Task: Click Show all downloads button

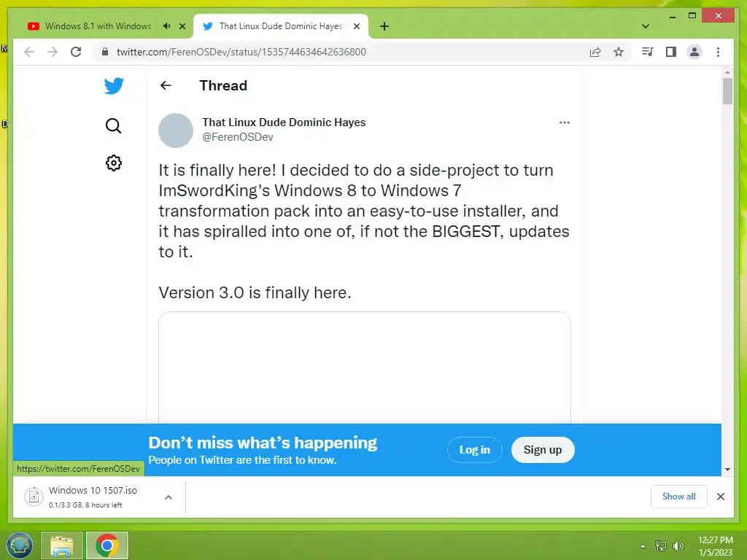Action: click(x=679, y=496)
